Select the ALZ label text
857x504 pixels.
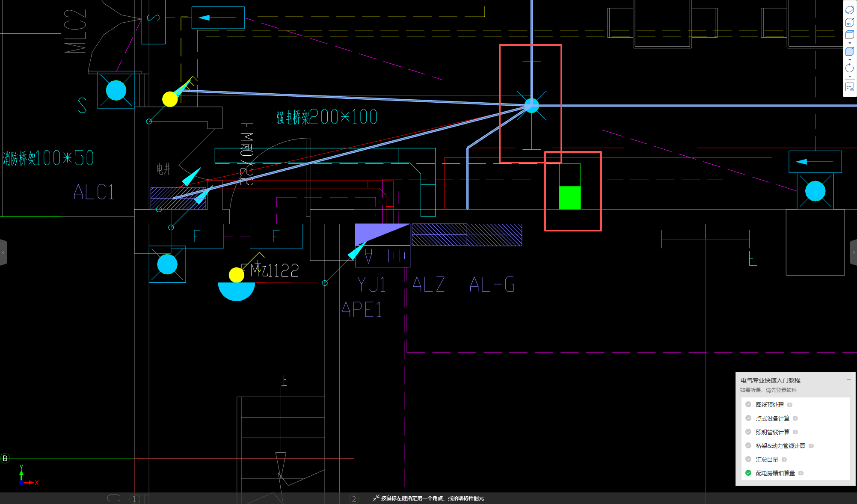pyautogui.click(x=429, y=285)
